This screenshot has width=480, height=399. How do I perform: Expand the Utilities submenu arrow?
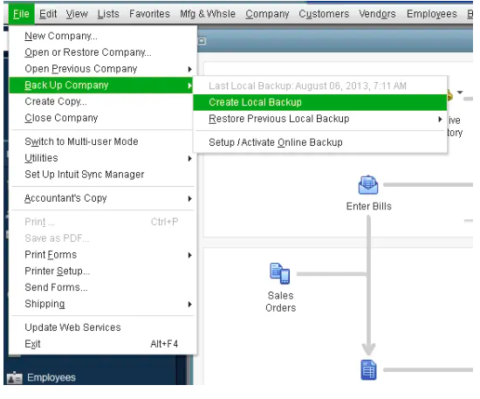(190, 158)
